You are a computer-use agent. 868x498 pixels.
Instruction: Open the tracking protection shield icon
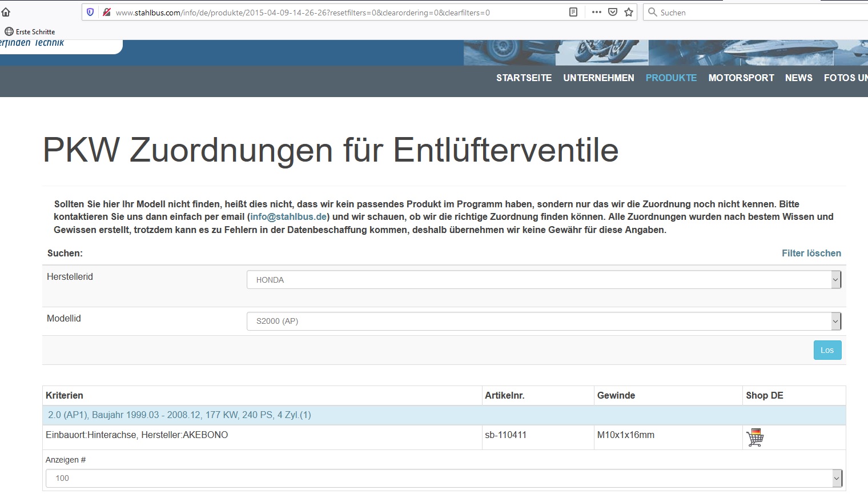pos(90,12)
